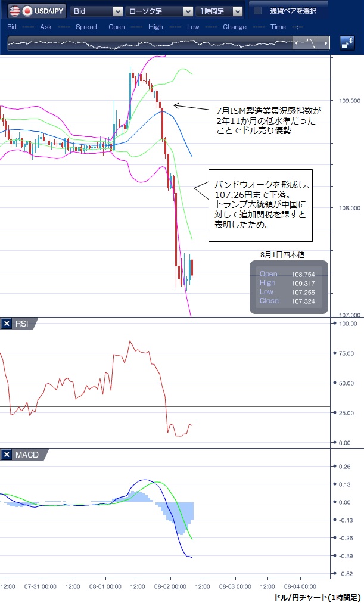Screen dimensions: 364x603
Task: Click the 8月1日四本値 OHLC info box
Action: [x=288, y=287]
